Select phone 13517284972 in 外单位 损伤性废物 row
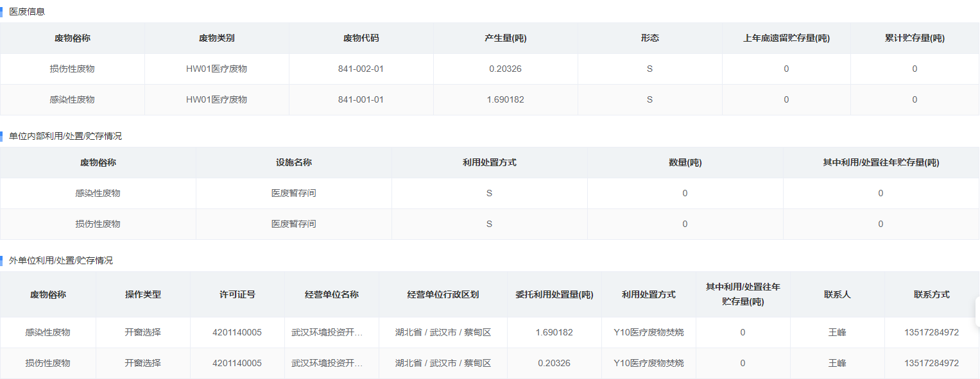Image resolution: width=980 pixels, height=379 pixels. coord(931,363)
